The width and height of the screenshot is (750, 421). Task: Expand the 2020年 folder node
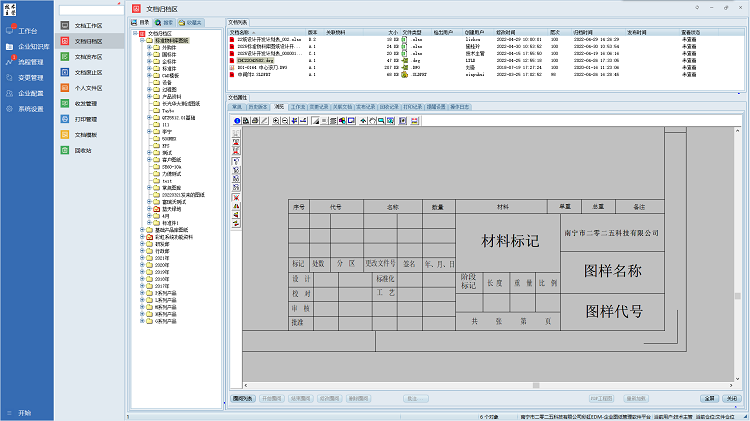(143, 265)
